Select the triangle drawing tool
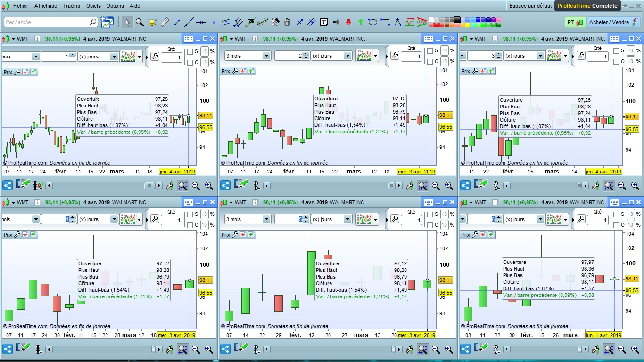The image size is (644, 362). tap(397, 22)
